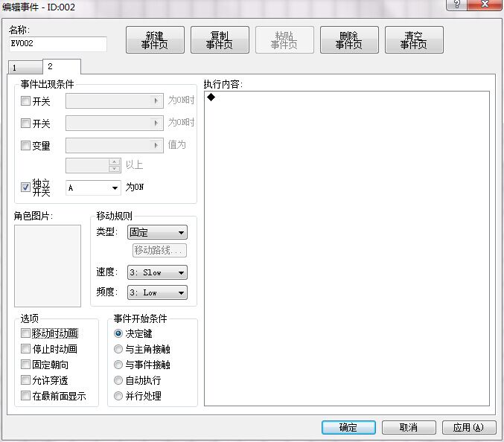Apply changes with 应用(A)
This screenshot has width=504, height=442.
[x=469, y=427]
